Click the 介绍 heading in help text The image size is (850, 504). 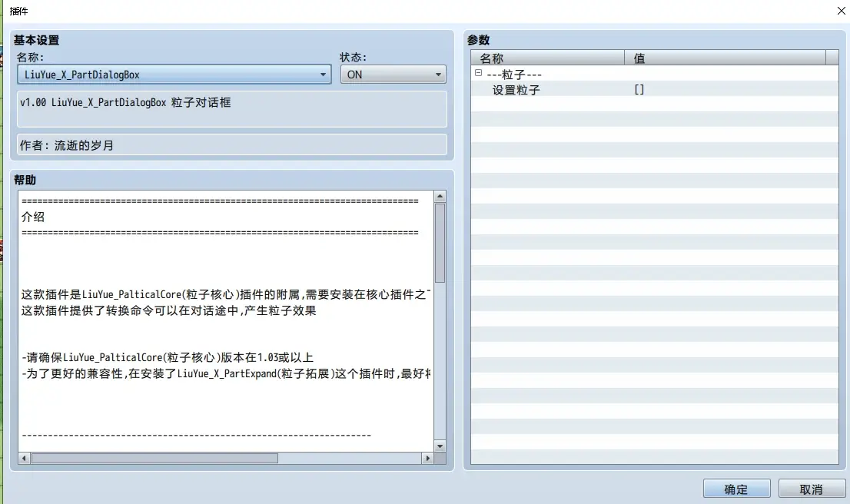pyautogui.click(x=33, y=217)
